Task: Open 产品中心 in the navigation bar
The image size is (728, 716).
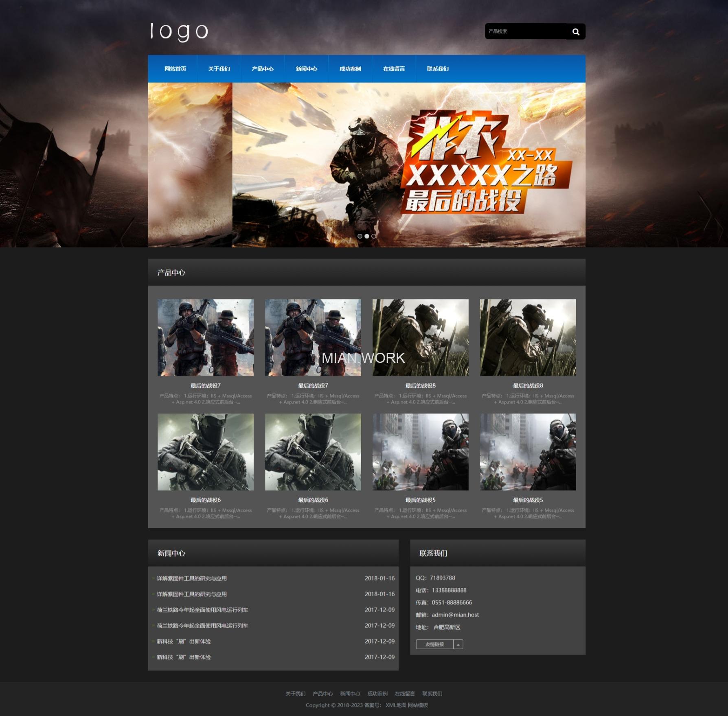Action: (263, 69)
